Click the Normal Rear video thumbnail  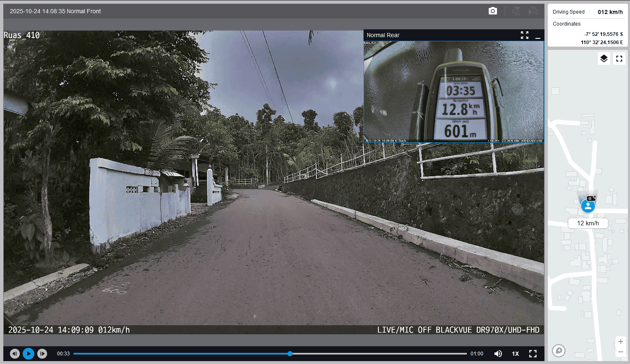[x=453, y=92]
